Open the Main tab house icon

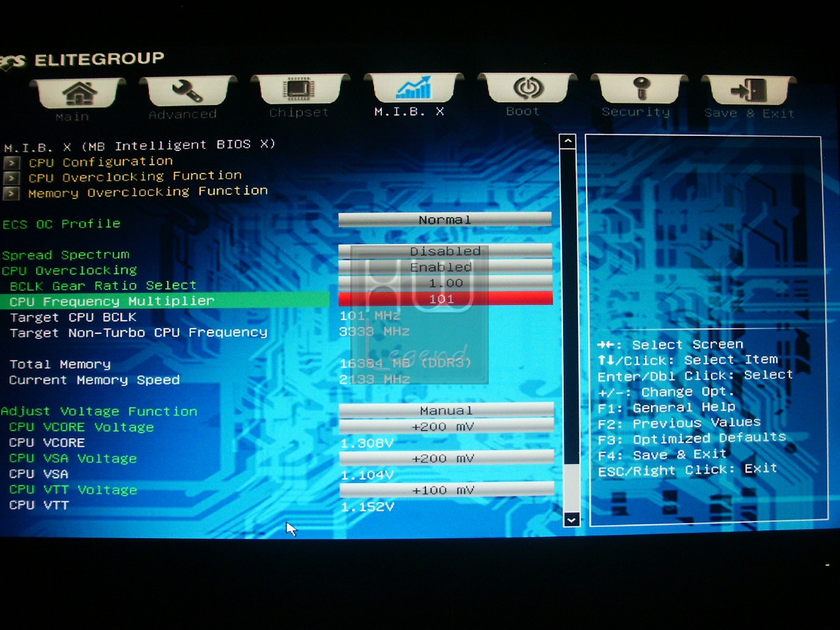[79, 93]
